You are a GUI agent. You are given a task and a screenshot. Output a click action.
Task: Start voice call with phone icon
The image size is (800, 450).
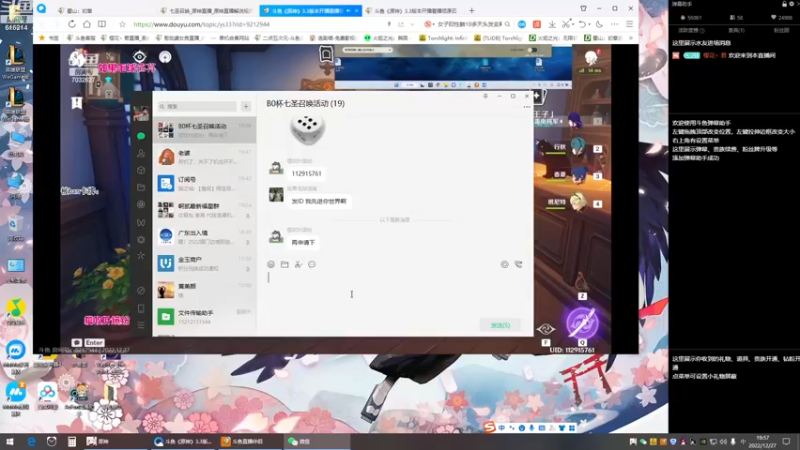(x=518, y=264)
